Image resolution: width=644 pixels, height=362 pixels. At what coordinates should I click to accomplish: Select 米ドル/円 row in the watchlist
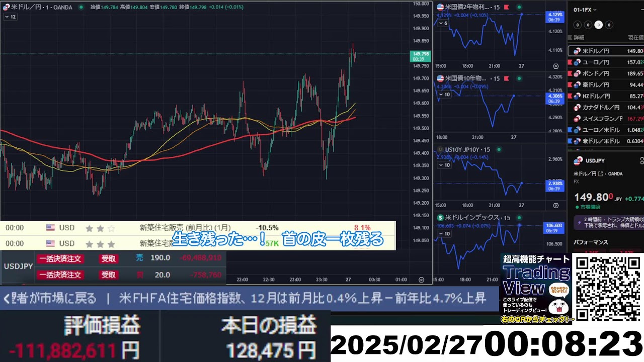[606, 51]
